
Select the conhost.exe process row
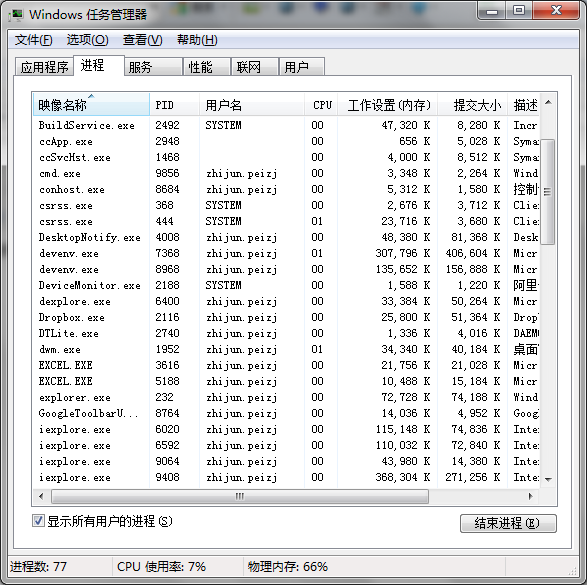(x=286, y=189)
